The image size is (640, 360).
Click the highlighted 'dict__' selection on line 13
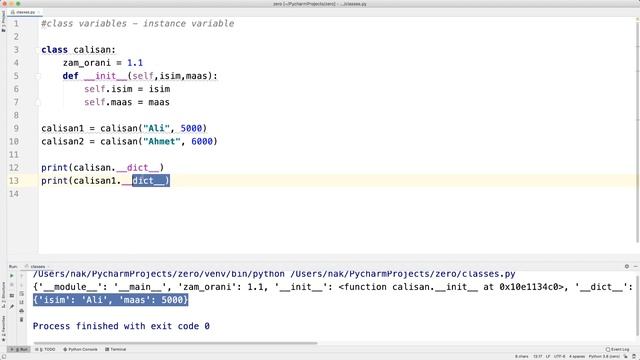[x=151, y=180]
